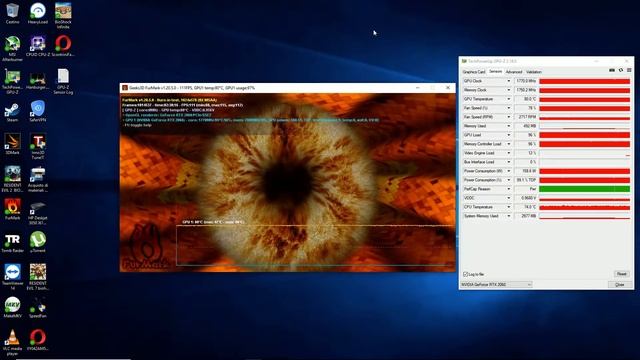Image resolution: width=640 pixels, height=360 pixels.
Task: Open the HeavyLoad desktop shortcut
Action: pos(38,13)
